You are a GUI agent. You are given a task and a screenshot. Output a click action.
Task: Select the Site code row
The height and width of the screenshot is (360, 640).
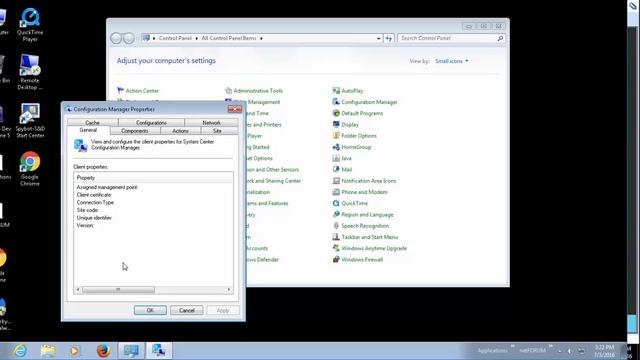pyautogui.click(x=87, y=210)
